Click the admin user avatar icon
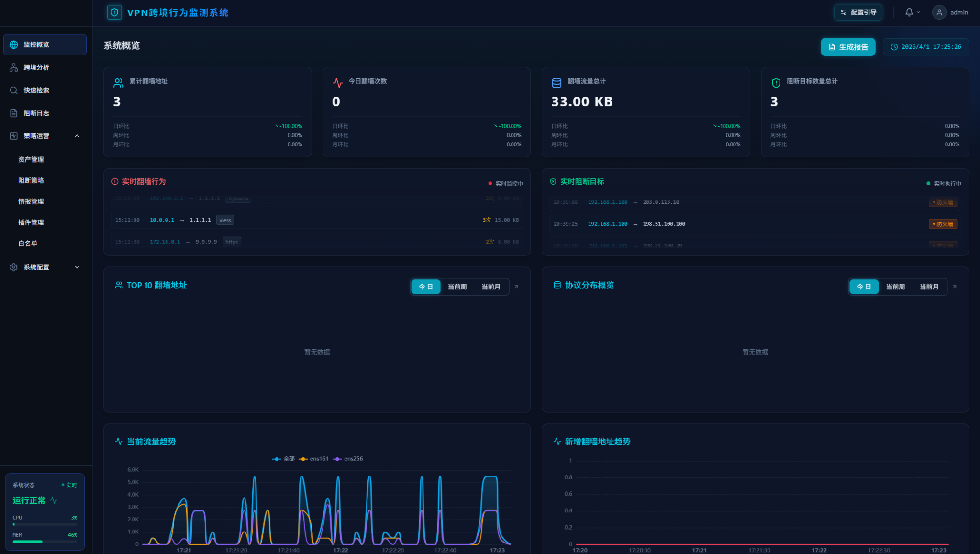The image size is (980, 554). click(x=939, y=12)
